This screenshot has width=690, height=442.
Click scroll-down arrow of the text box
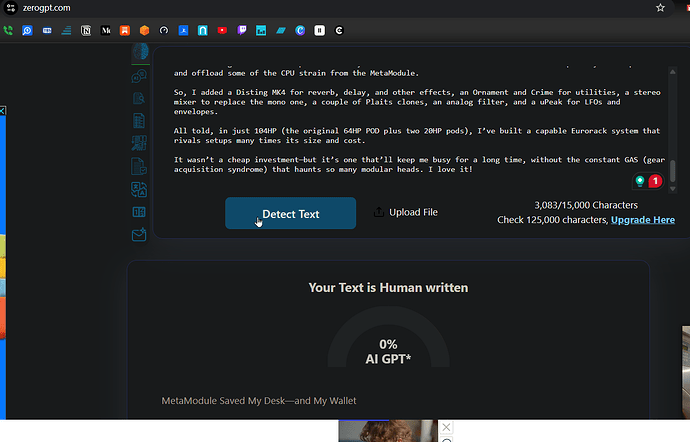(x=672, y=188)
